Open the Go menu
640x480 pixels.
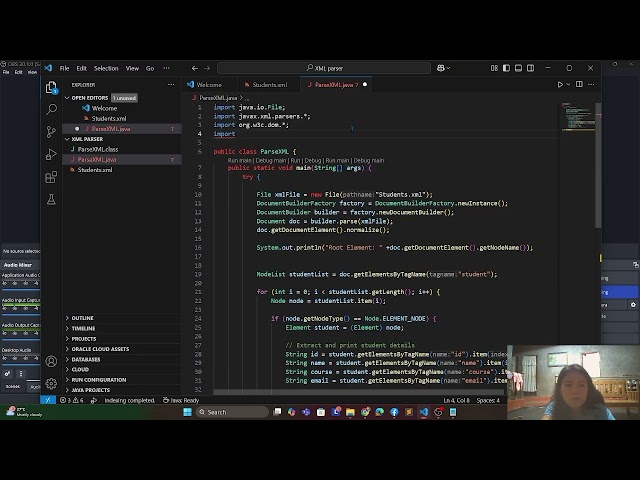point(150,68)
